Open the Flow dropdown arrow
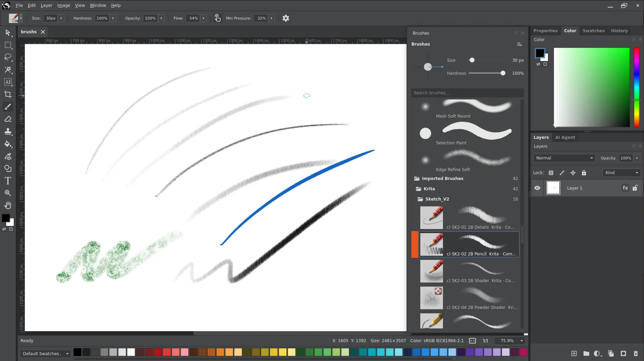644x361 pixels. [203, 18]
